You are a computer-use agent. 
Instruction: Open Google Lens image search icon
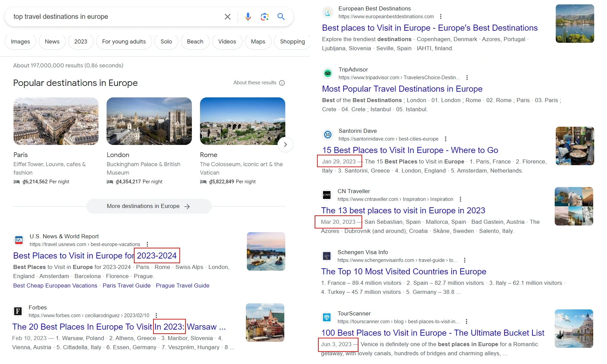pyautogui.click(x=265, y=17)
